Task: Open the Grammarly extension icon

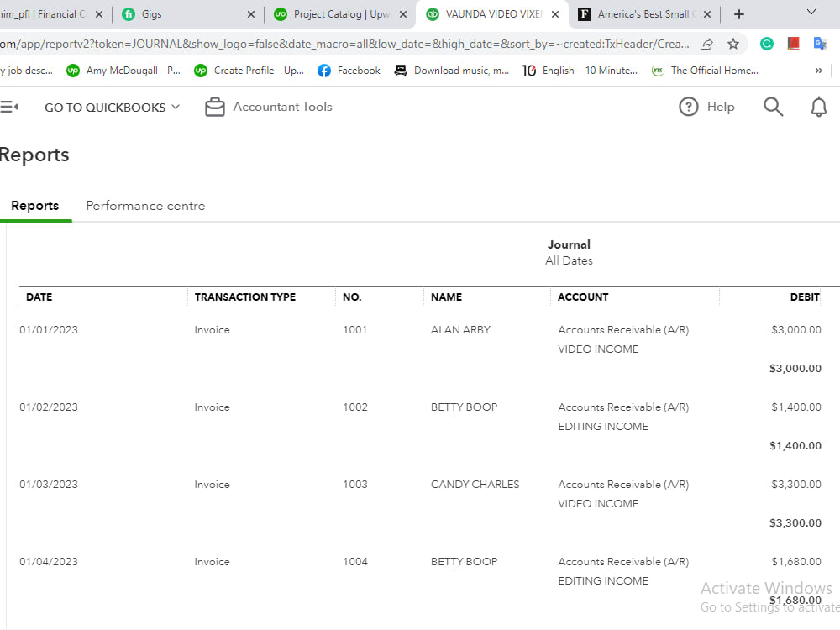Action: point(767,44)
